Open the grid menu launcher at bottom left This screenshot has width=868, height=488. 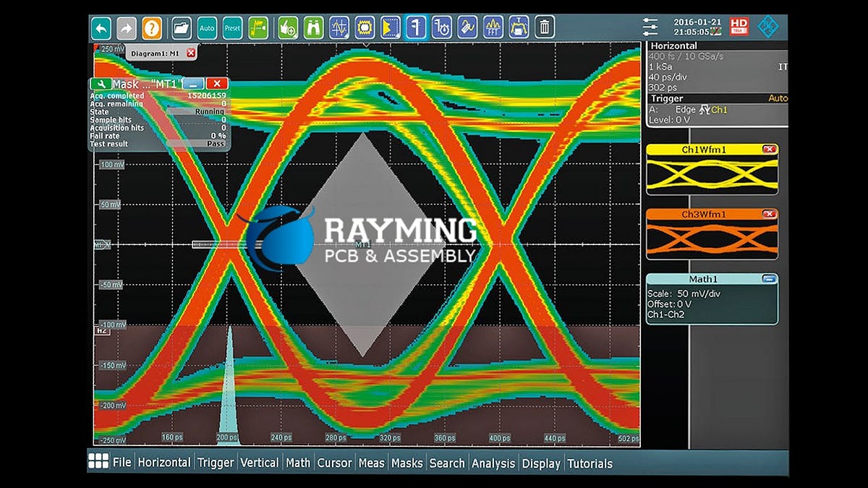(x=100, y=463)
